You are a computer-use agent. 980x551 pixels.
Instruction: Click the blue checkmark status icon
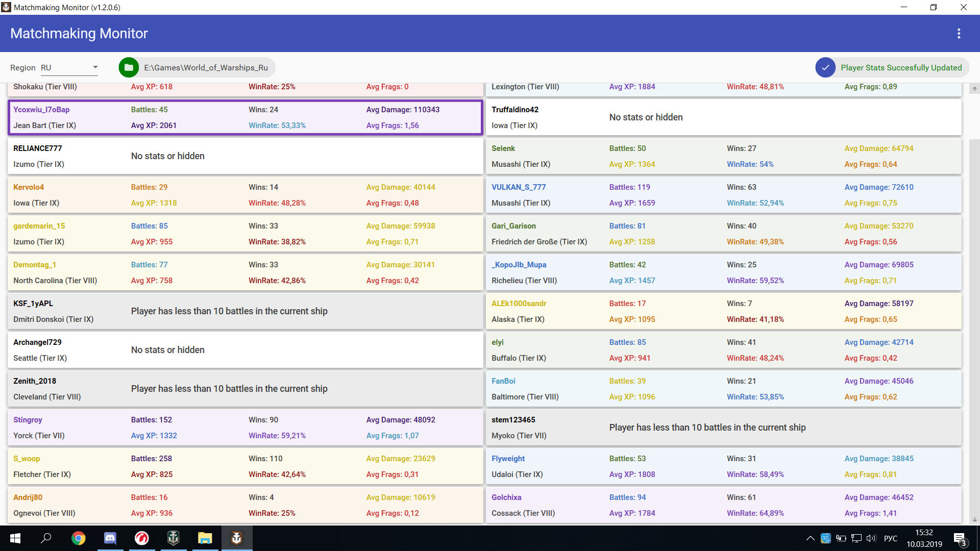(x=825, y=67)
